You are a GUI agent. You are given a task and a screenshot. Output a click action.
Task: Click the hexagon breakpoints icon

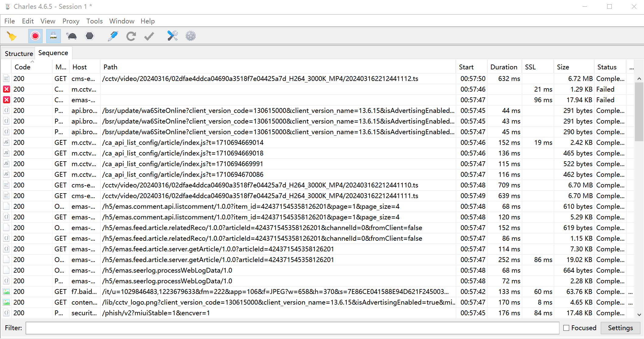pyautogui.click(x=89, y=36)
